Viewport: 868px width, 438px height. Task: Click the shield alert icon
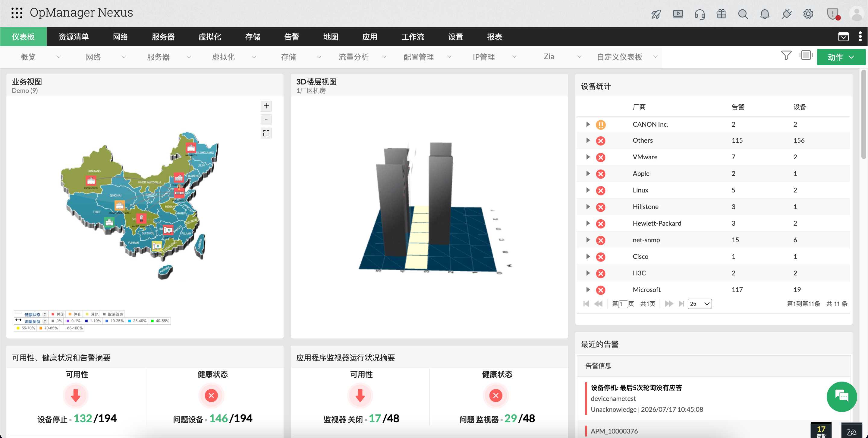(833, 14)
